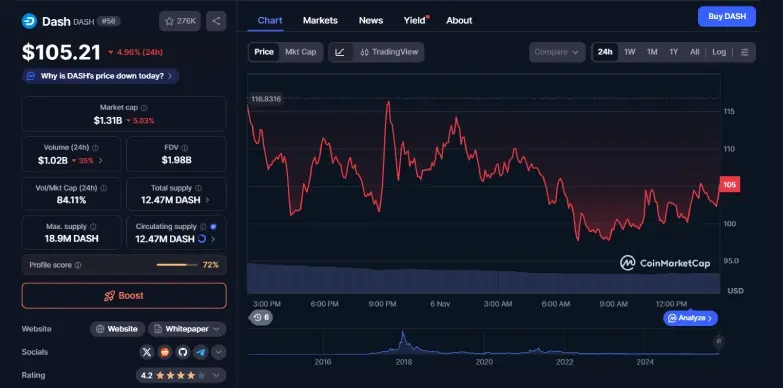This screenshot has width=783, height=388.
Task: Click the mini chart range pause handle
Action: point(719,342)
